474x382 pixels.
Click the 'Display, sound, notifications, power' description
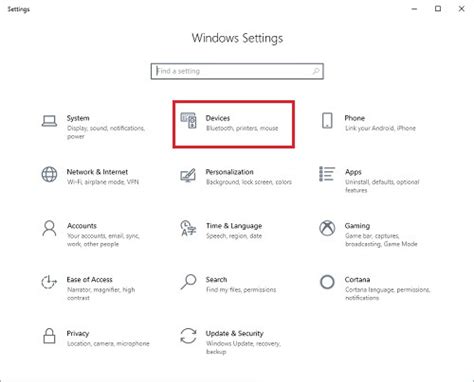click(x=106, y=132)
